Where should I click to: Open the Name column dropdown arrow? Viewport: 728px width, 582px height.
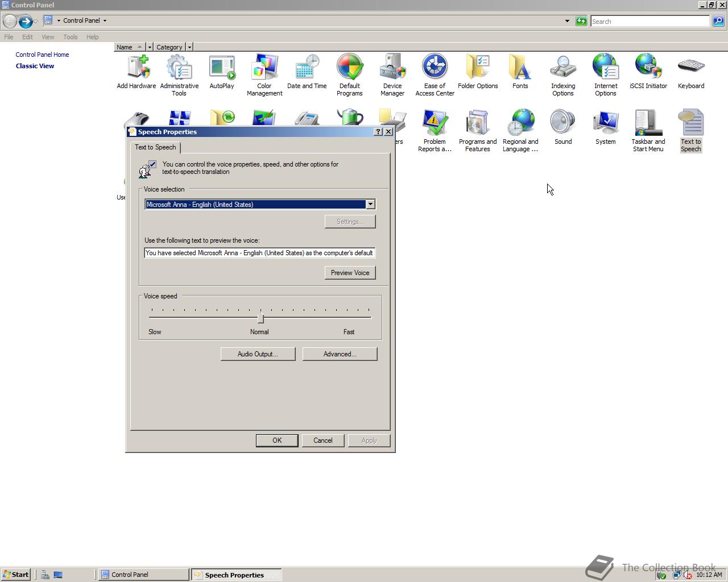pos(150,47)
